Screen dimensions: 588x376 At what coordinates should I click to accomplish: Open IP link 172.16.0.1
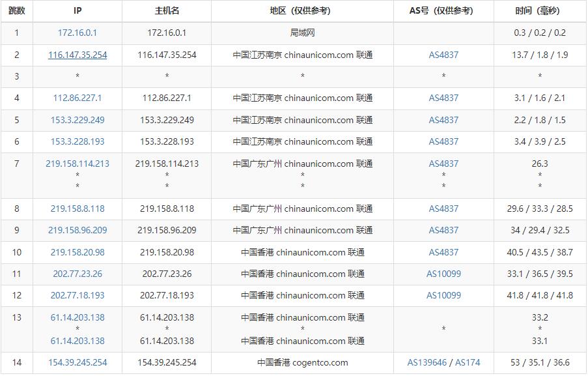pos(77,33)
